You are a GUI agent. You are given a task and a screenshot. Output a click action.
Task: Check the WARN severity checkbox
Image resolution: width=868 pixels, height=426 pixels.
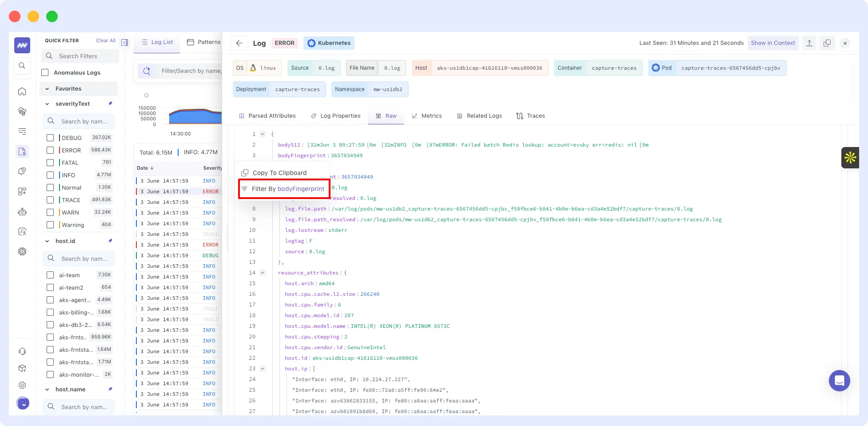click(50, 212)
